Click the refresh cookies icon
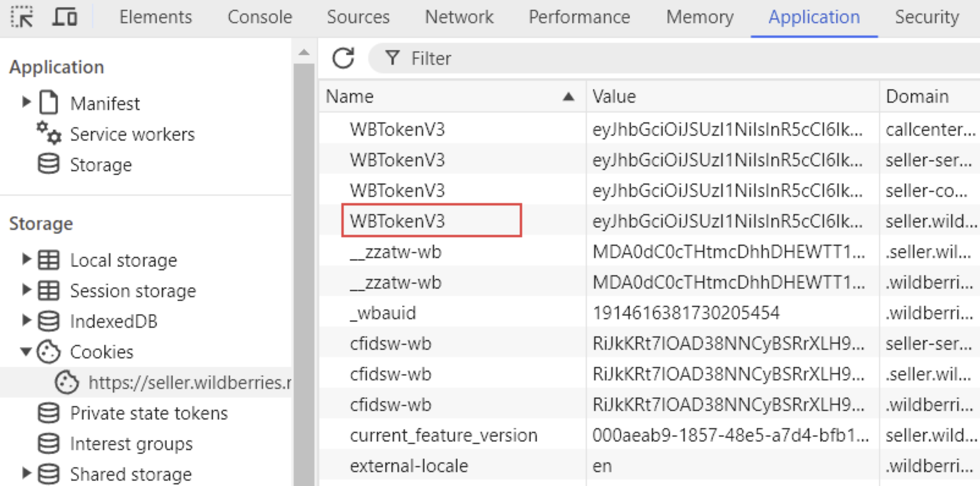This screenshot has height=486, width=980. click(x=343, y=58)
